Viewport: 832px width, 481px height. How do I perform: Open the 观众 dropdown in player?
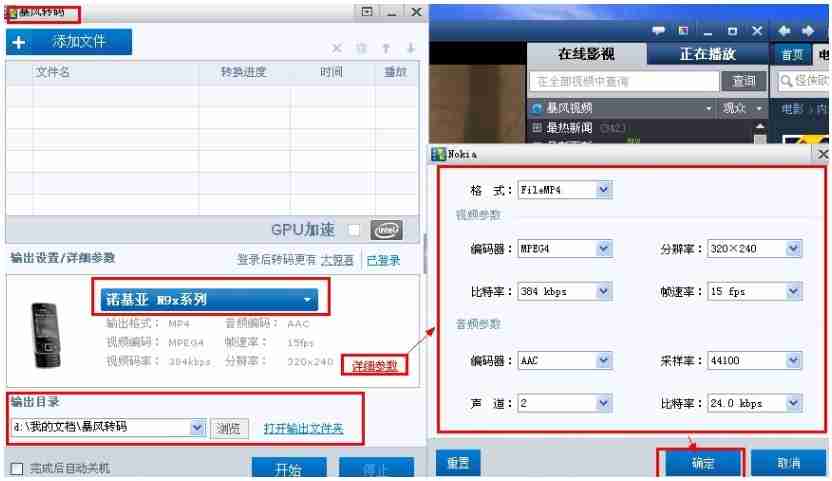click(x=742, y=108)
